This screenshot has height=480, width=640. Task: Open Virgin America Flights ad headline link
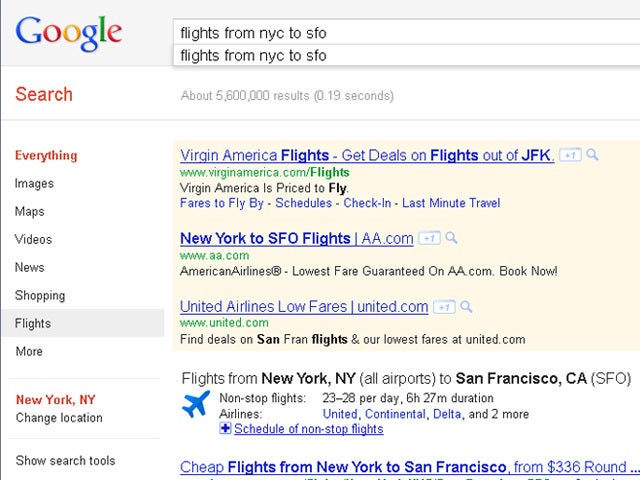(366, 155)
